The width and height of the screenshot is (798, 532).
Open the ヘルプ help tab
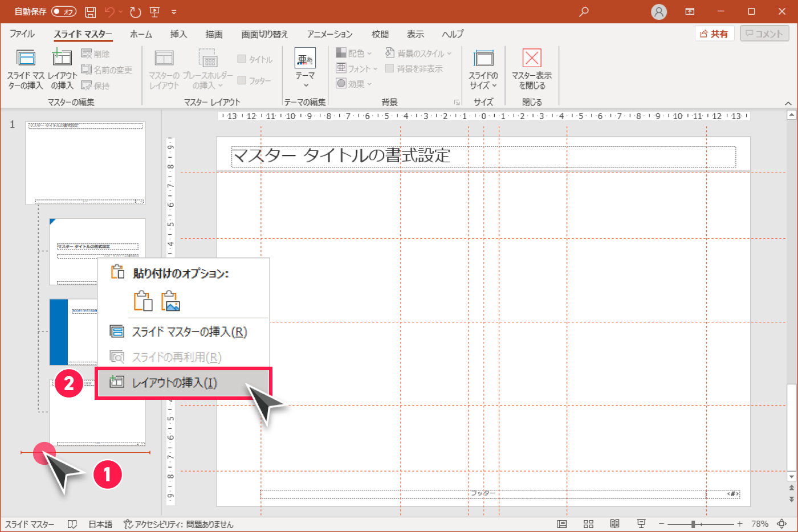click(453, 34)
